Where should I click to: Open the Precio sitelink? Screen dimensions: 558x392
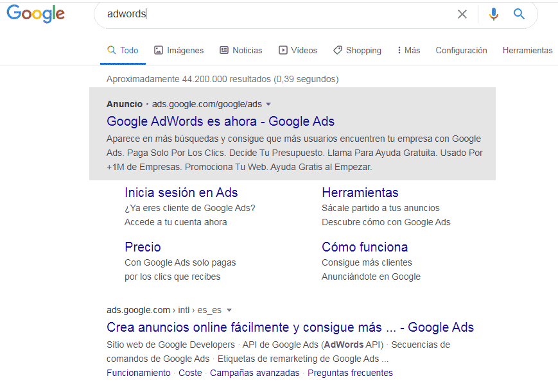143,247
